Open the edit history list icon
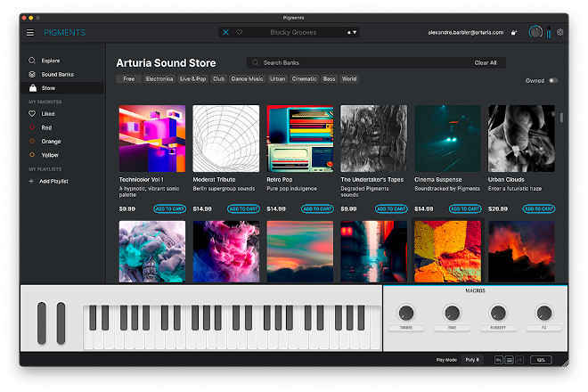 (510, 360)
